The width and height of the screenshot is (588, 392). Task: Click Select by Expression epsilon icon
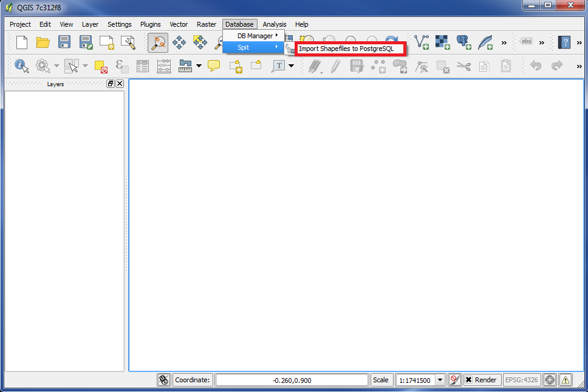[x=122, y=66]
